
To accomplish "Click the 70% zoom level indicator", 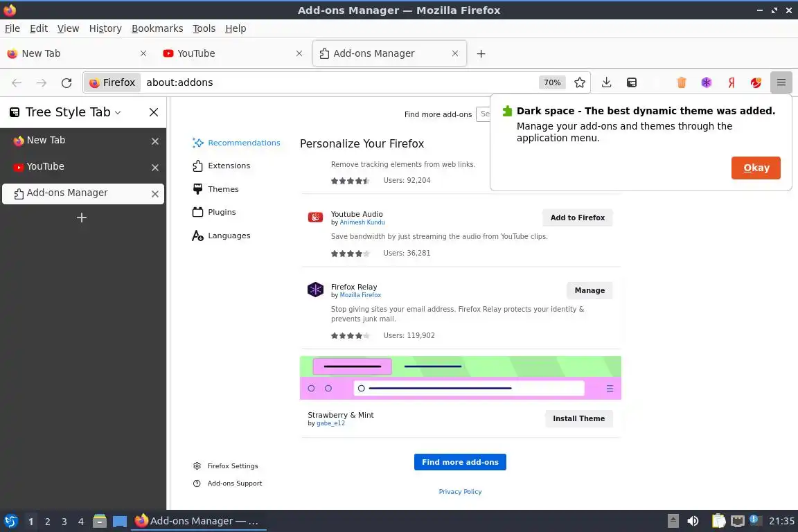I will click(552, 82).
